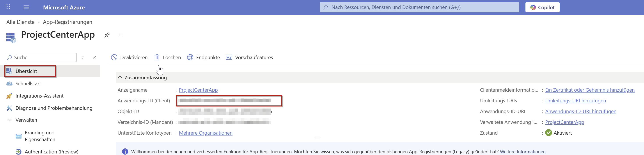Click the blue info icon in the banner
This screenshot has width=644, height=155.
coord(125,151)
